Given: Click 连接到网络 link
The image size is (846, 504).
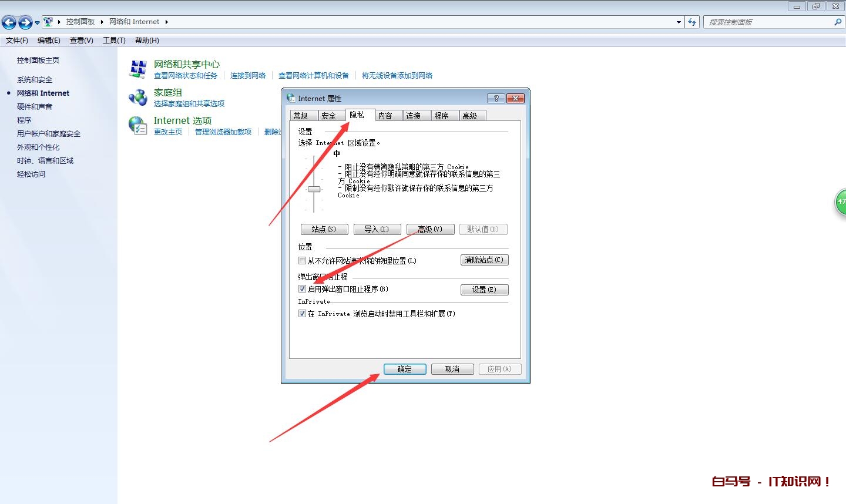Looking at the screenshot, I should point(248,76).
